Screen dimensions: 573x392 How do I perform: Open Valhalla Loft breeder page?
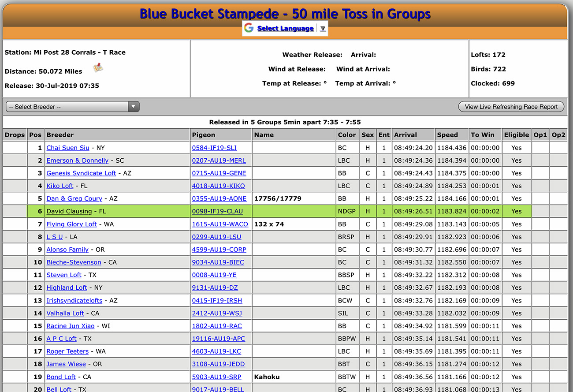point(65,313)
